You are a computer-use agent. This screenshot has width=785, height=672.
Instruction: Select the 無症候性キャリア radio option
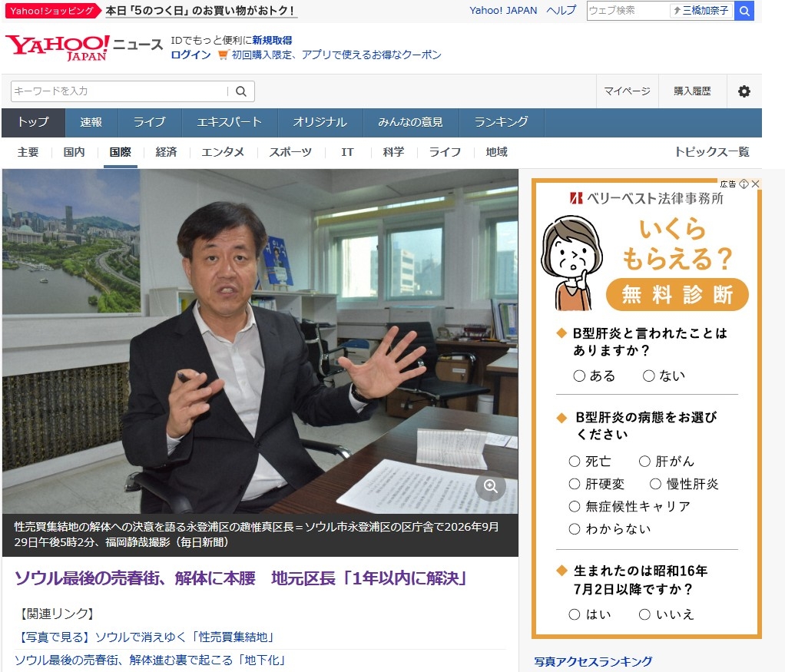(x=575, y=506)
